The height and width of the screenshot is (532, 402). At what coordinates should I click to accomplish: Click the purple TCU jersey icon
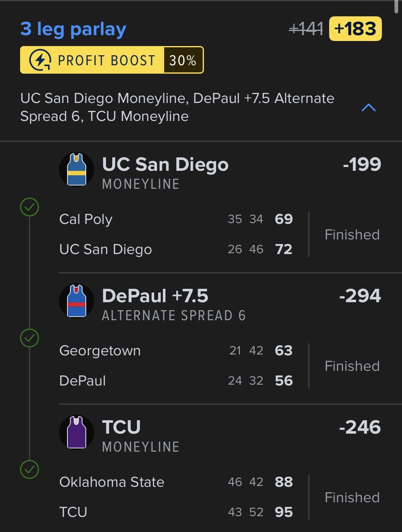[x=77, y=432]
